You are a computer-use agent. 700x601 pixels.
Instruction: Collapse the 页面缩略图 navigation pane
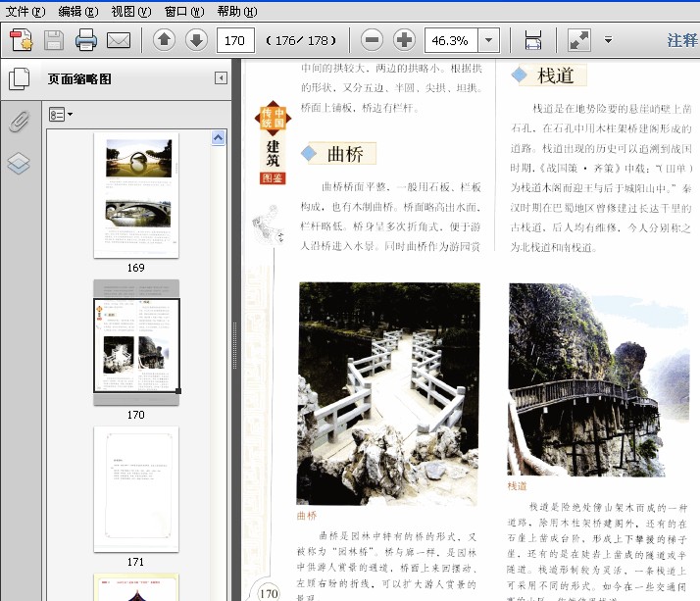click(x=222, y=78)
